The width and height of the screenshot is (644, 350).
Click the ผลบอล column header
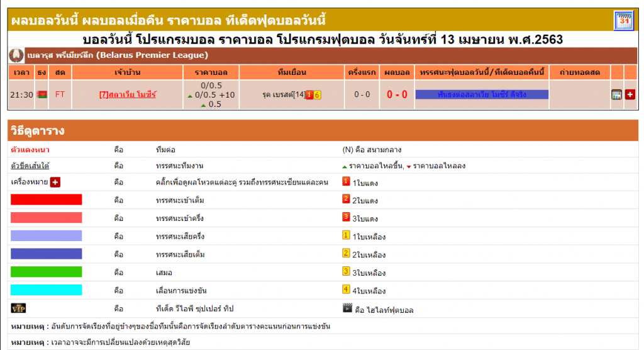tap(397, 72)
